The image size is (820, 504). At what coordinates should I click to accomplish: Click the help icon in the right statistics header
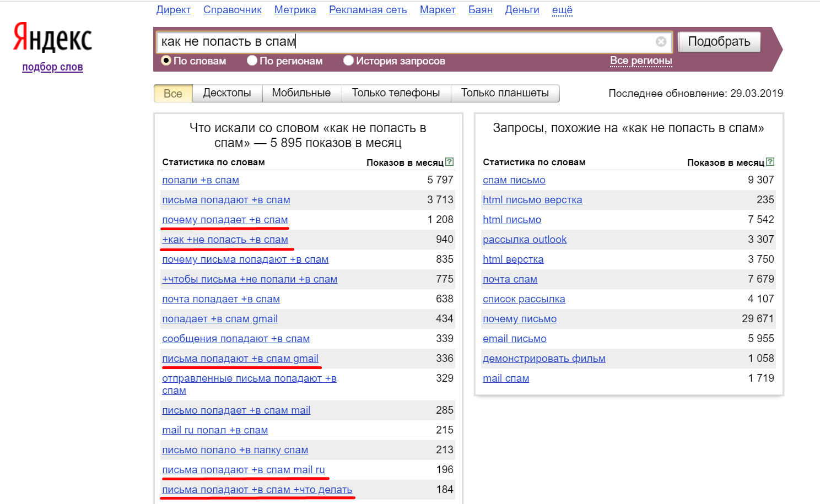[770, 162]
